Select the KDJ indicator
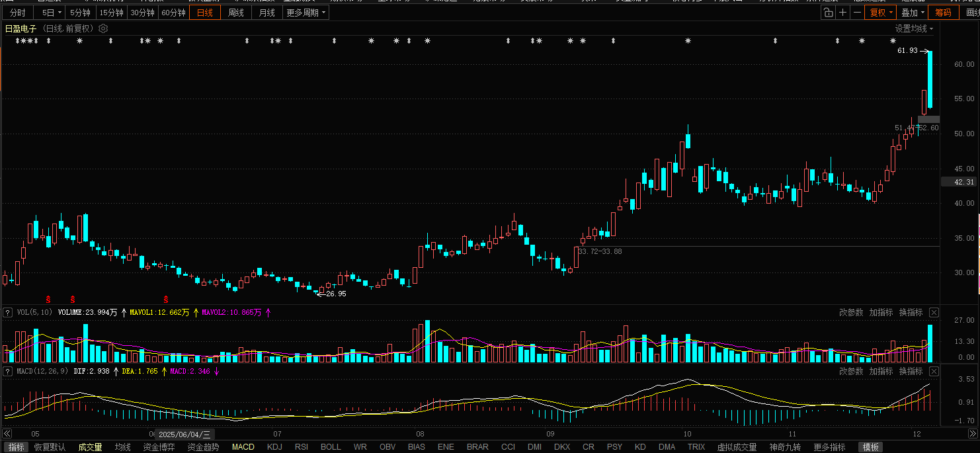The image size is (980, 453). click(274, 448)
